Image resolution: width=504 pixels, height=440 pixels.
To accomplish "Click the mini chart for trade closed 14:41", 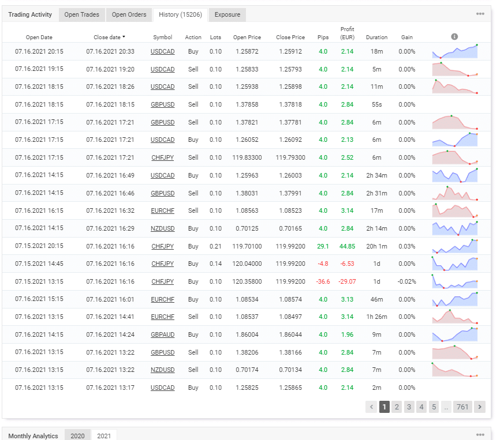I will click(x=455, y=317).
